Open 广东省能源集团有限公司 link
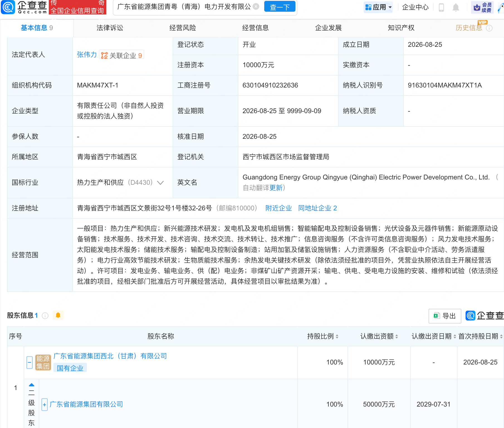 pyautogui.click(x=86, y=404)
